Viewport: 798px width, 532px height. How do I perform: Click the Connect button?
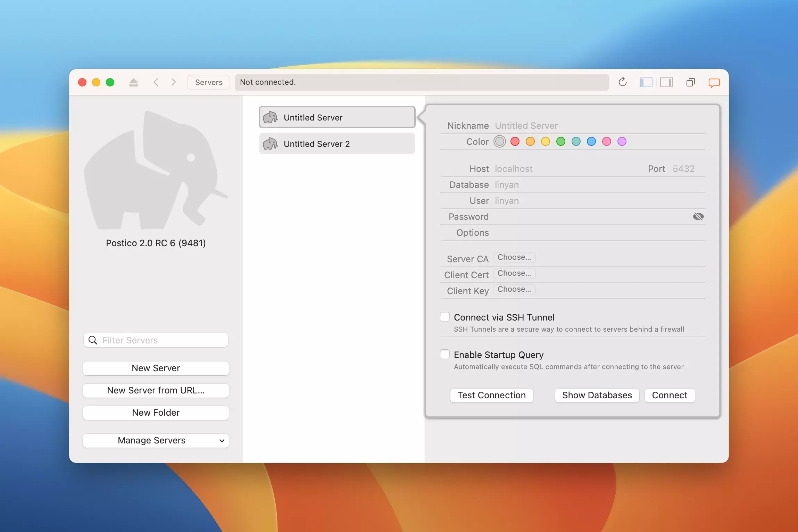click(669, 395)
